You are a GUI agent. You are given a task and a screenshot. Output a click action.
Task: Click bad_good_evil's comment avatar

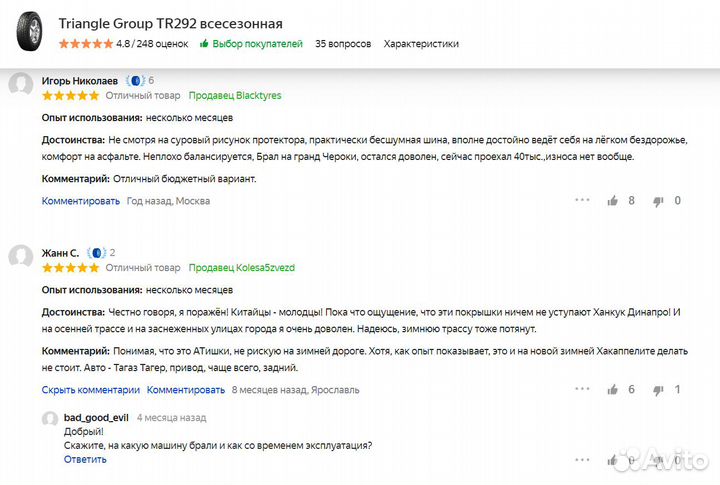coord(50,419)
